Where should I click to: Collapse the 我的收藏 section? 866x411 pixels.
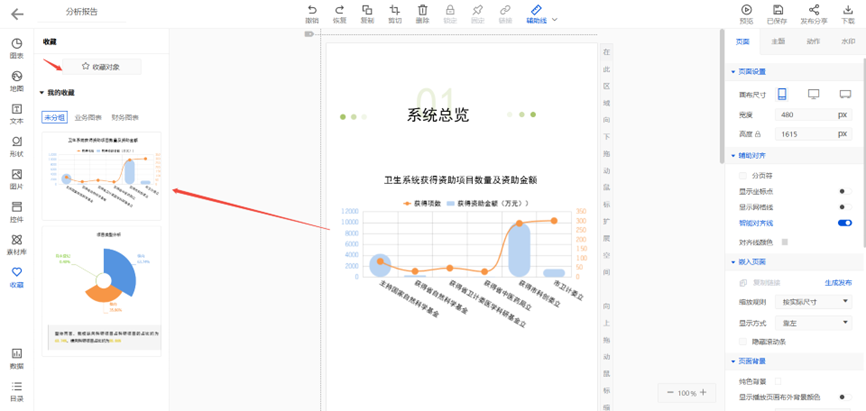[42, 93]
